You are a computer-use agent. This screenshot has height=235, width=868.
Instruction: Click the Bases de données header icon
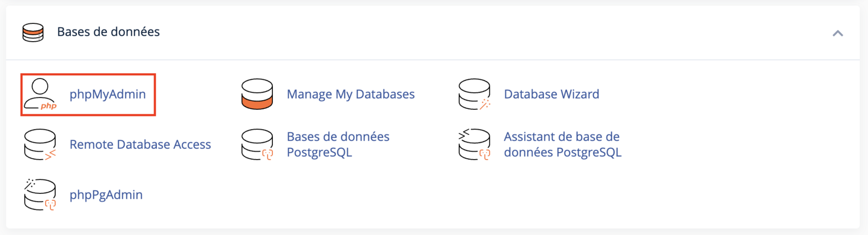tap(33, 32)
